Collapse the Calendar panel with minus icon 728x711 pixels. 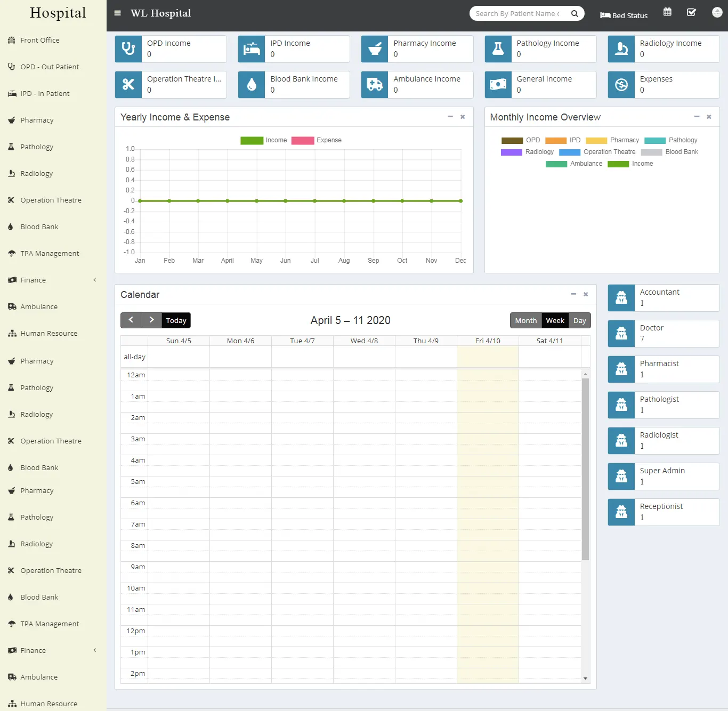573,294
